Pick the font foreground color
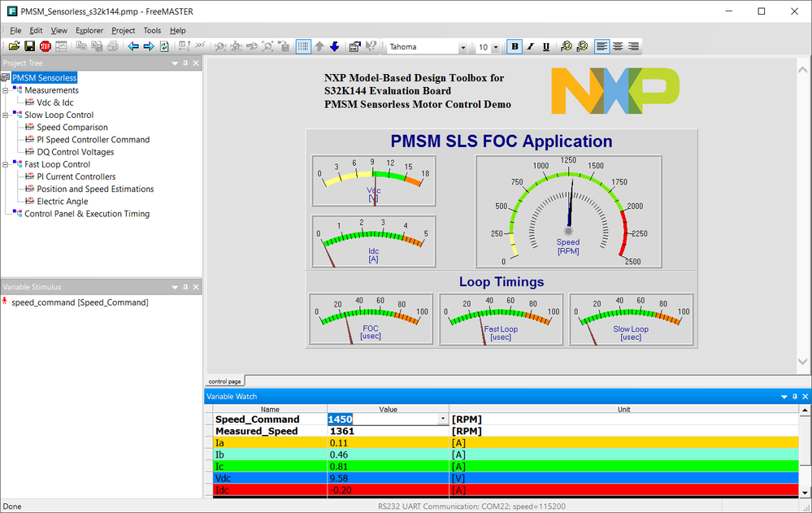 click(x=566, y=46)
